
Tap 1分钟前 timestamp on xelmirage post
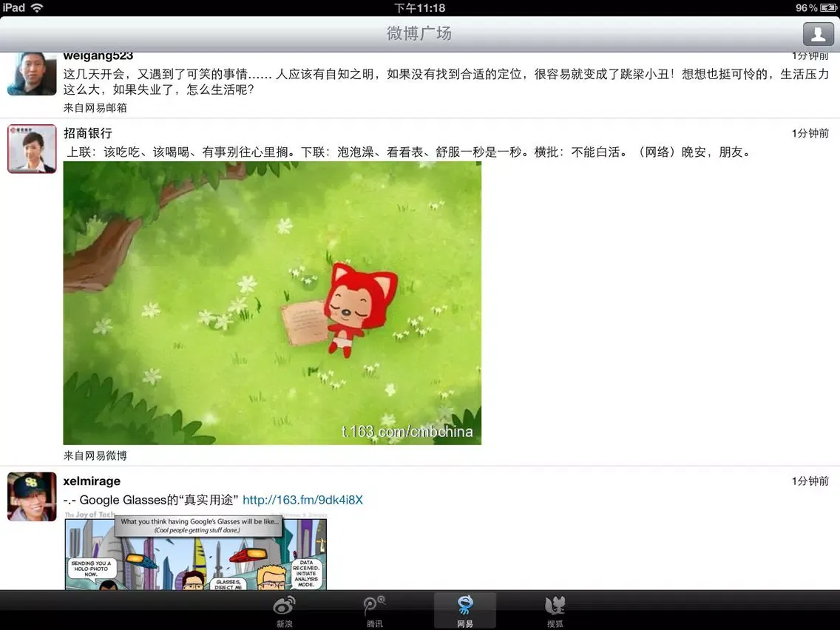point(810,481)
